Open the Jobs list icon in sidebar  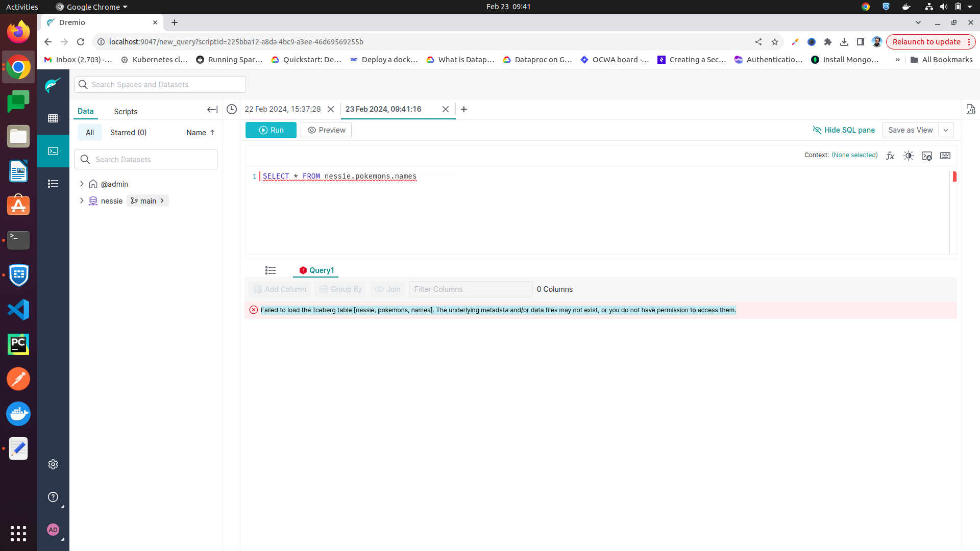click(53, 184)
